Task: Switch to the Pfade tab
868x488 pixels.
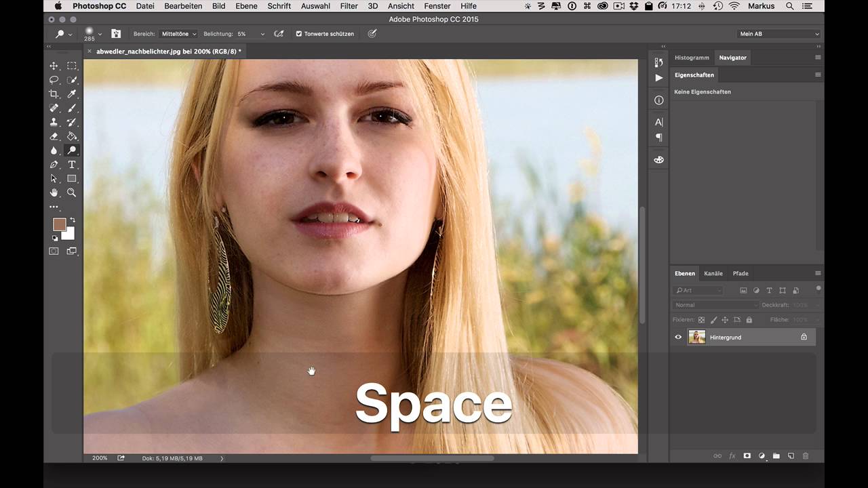Action: [x=741, y=273]
